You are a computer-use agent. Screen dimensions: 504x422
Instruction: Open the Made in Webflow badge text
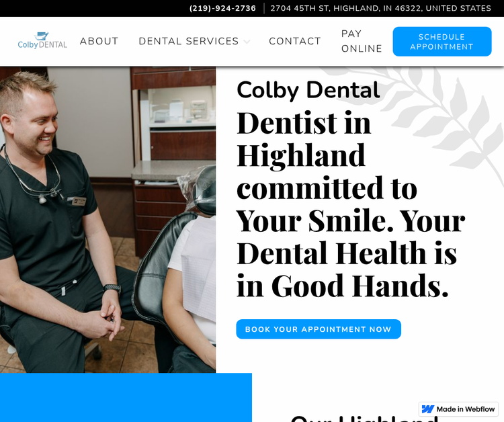tap(466, 409)
